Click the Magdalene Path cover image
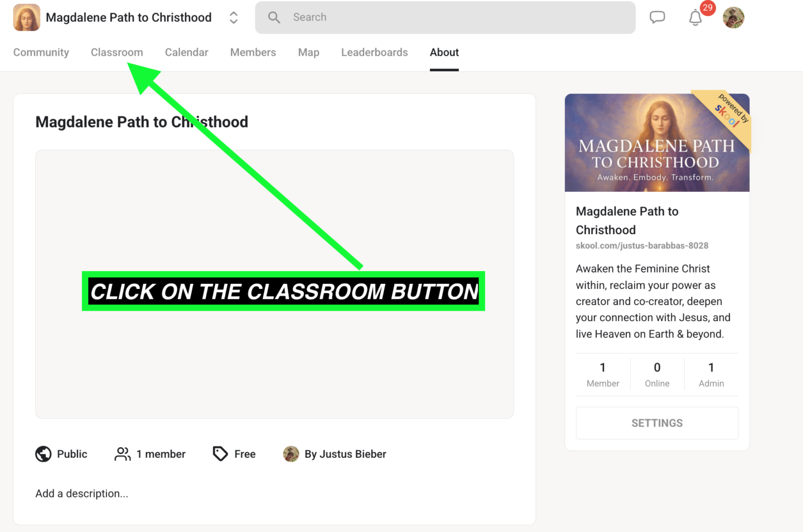This screenshot has height=532, width=803. 657,143
